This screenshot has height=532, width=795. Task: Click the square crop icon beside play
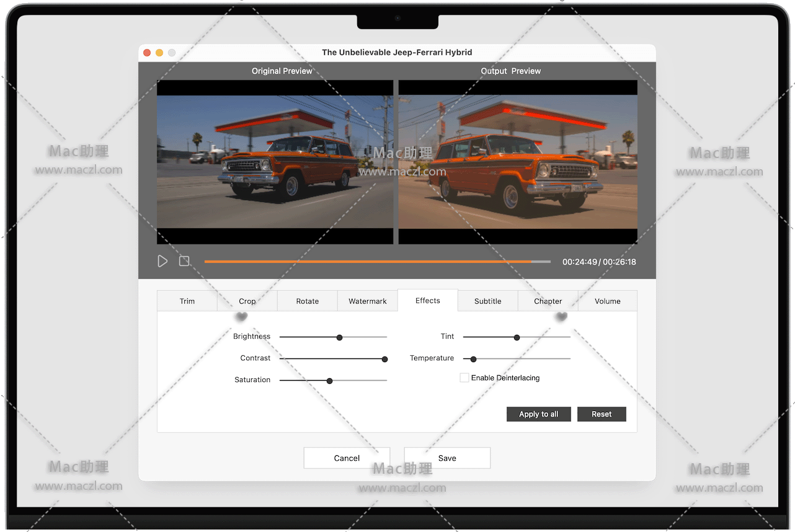[x=184, y=261]
